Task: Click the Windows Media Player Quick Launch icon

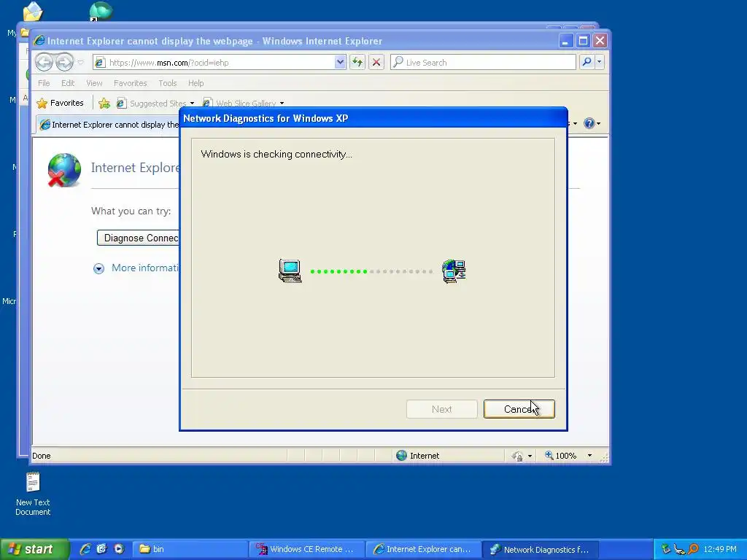Action: [119, 549]
